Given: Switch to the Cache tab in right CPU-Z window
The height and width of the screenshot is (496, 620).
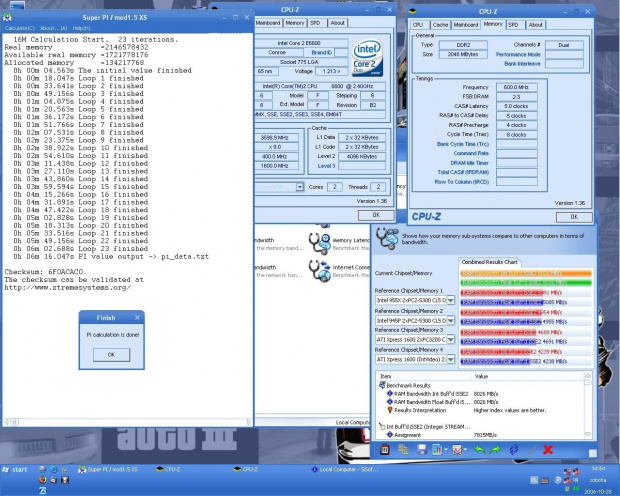Looking at the screenshot, I should (x=440, y=25).
